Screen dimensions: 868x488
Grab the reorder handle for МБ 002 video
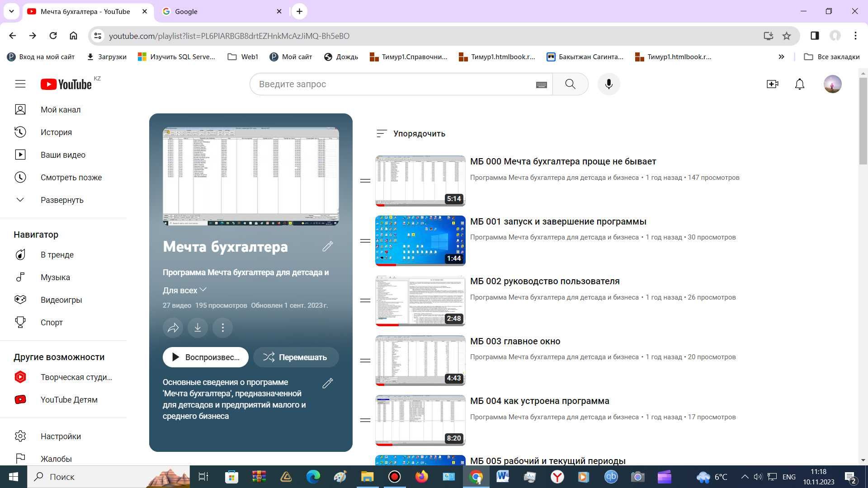(x=365, y=300)
